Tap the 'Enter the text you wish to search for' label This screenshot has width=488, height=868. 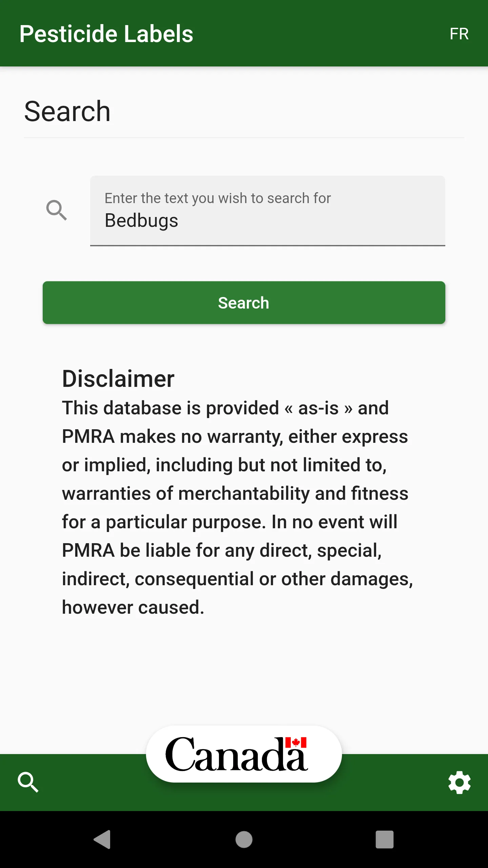[218, 198]
